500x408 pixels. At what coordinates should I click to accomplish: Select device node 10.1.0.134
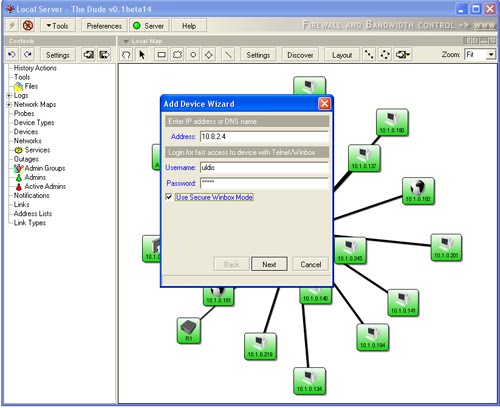pos(309,381)
